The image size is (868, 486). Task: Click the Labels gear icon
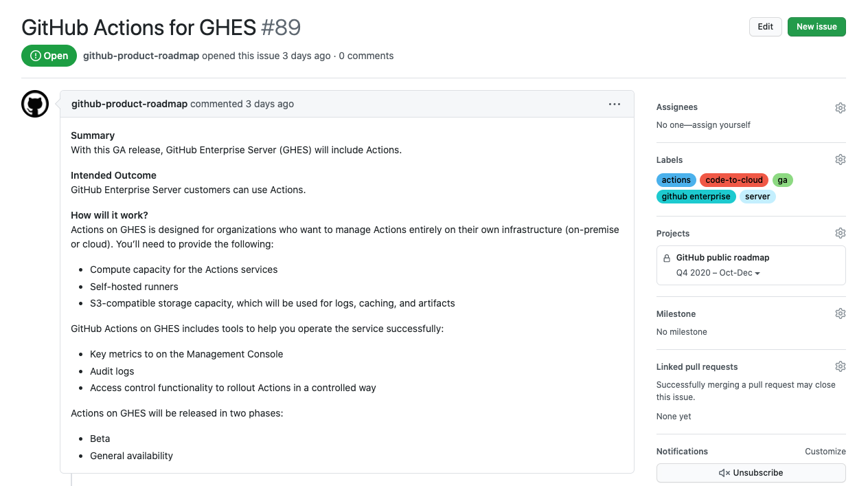tap(840, 159)
